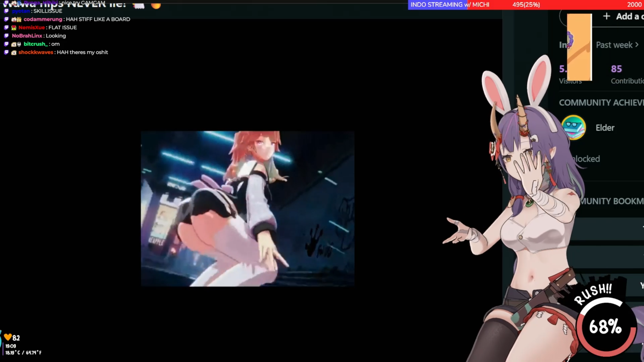Click the NemisXue subscriber badge icon
The width and height of the screenshot is (644, 362).
point(14,27)
